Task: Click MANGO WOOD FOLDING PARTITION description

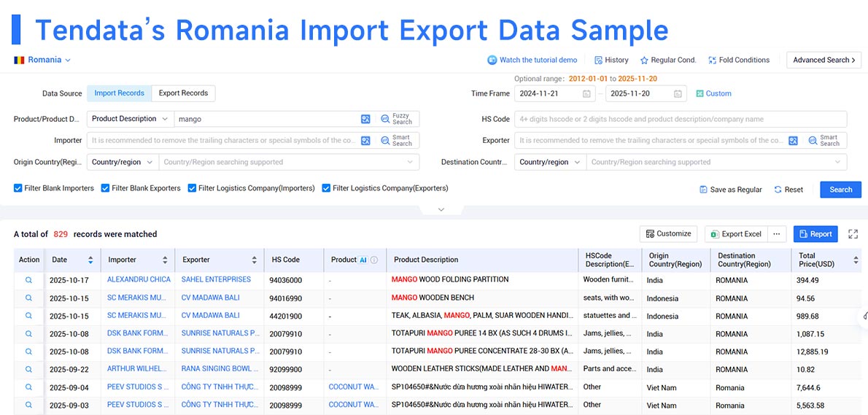Action: pyautogui.click(x=450, y=279)
